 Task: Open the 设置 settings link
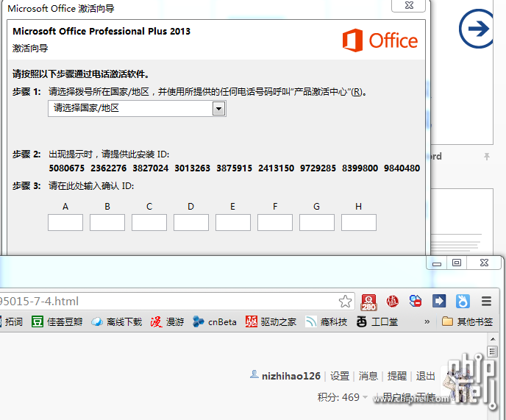[340, 376]
